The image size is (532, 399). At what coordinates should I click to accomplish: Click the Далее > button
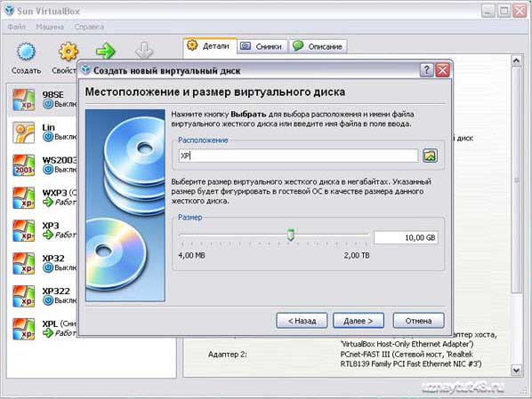359,320
